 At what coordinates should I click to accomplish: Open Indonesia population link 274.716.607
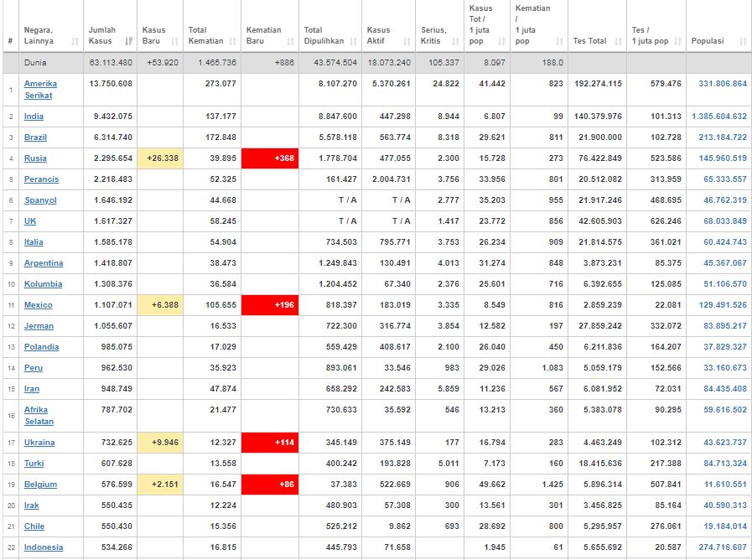pos(723,547)
